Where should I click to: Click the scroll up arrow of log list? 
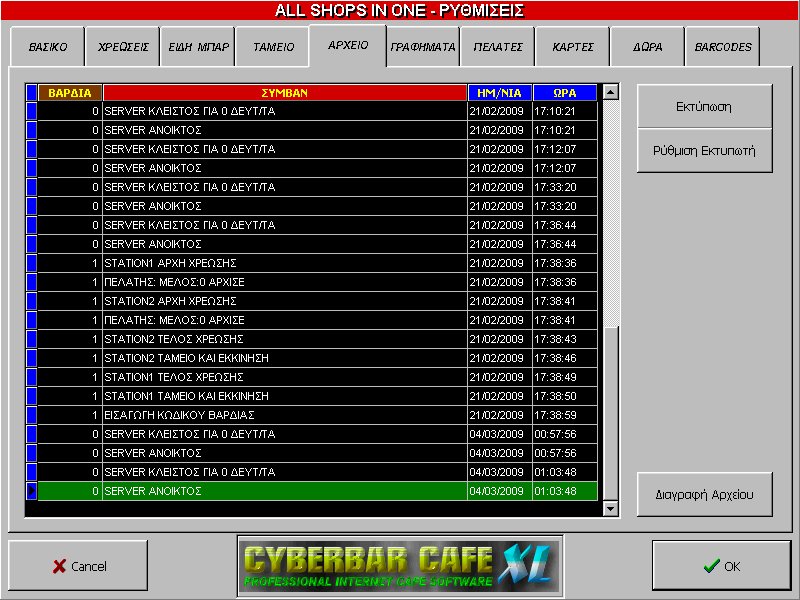tap(611, 92)
